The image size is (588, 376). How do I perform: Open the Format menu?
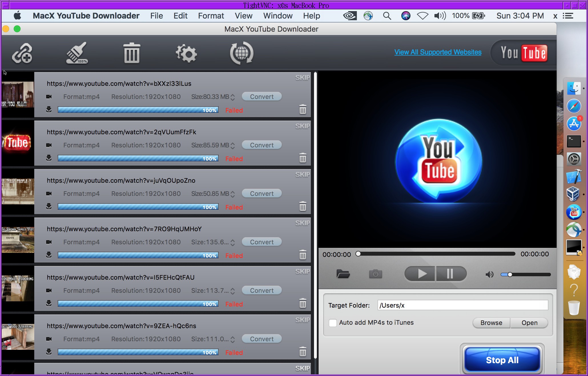tap(211, 16)
